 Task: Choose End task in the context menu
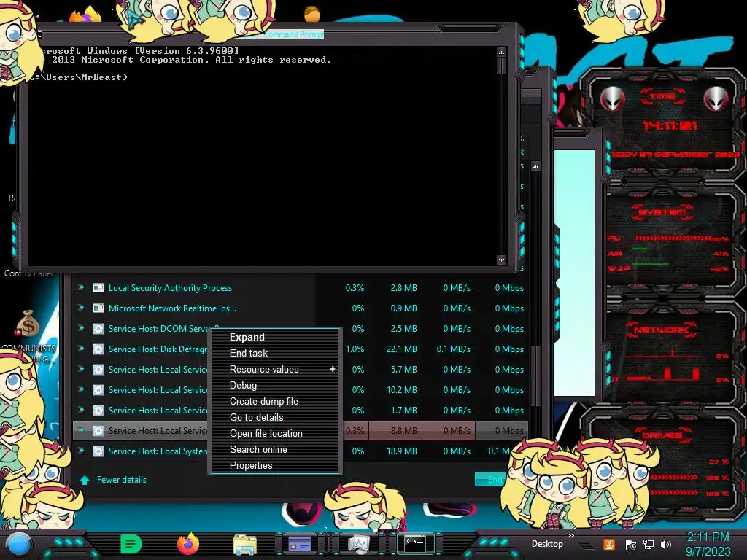(x=276, y=354)
